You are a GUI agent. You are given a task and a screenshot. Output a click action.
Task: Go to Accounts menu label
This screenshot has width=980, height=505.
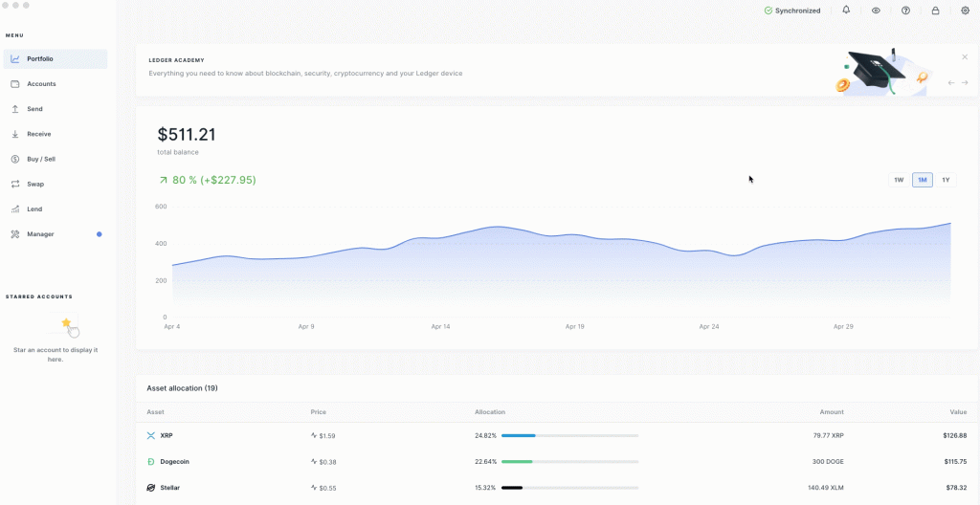pyautogui.click(x=41, y=84)
